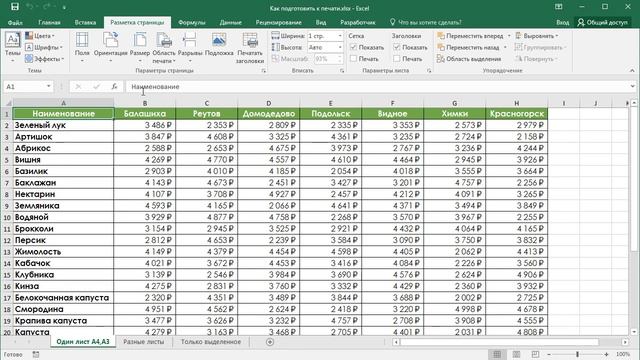Image resolution: width=640 pixels, height=360 pixels.
Task: Expand the Name Box dropdown arrow
Action: (x=49, y=87)
